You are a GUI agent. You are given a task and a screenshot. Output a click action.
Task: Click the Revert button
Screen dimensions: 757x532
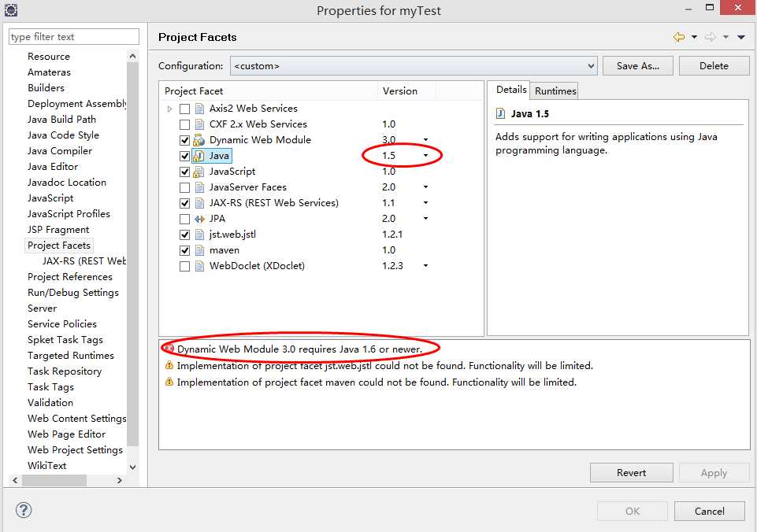click(632, 473)
